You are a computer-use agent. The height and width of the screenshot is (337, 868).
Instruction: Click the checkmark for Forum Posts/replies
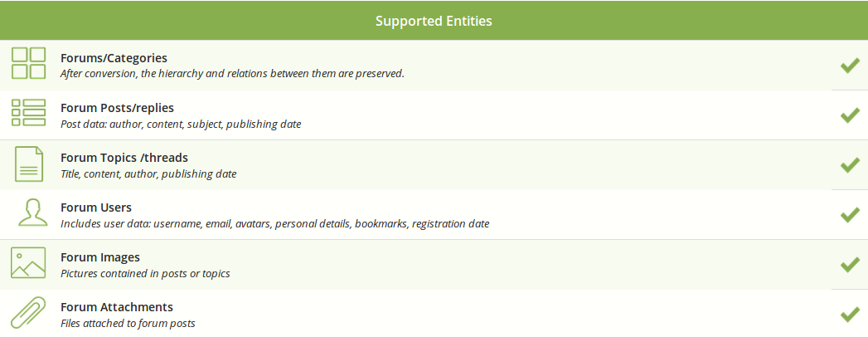click(x=850, y=115)
